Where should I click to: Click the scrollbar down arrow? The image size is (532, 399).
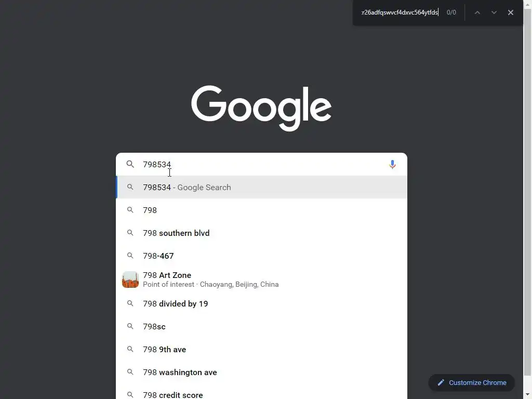pos(528,395)
